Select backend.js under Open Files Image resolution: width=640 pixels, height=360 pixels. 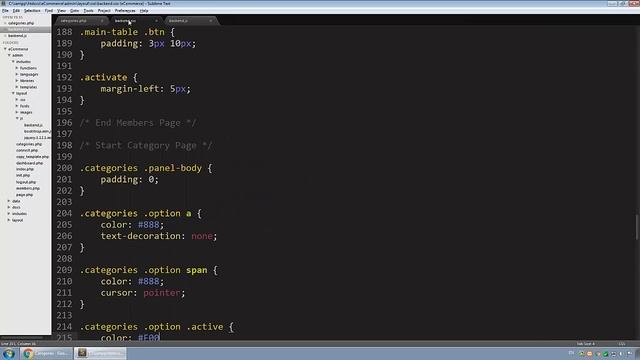[18, 36]
